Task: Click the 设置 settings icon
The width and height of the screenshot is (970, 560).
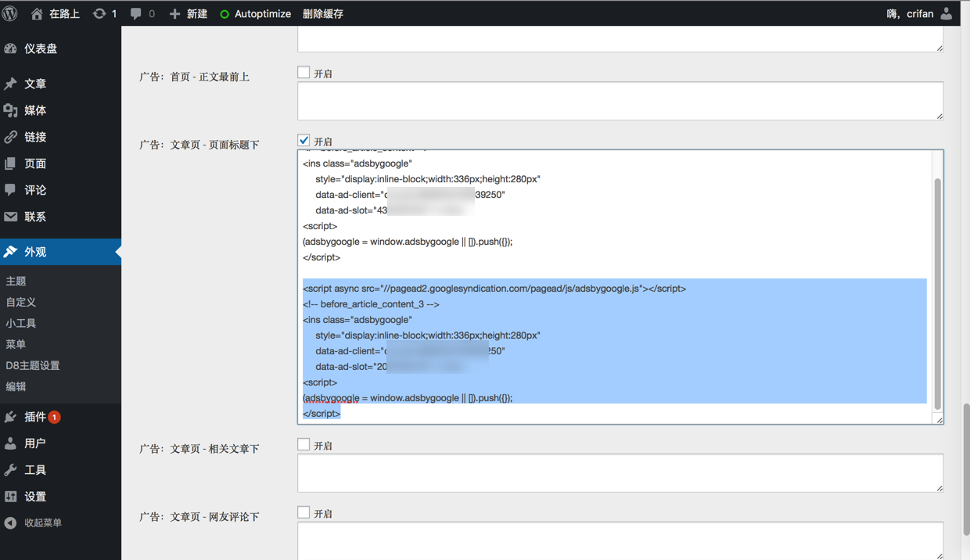Action: coord(10,497)
